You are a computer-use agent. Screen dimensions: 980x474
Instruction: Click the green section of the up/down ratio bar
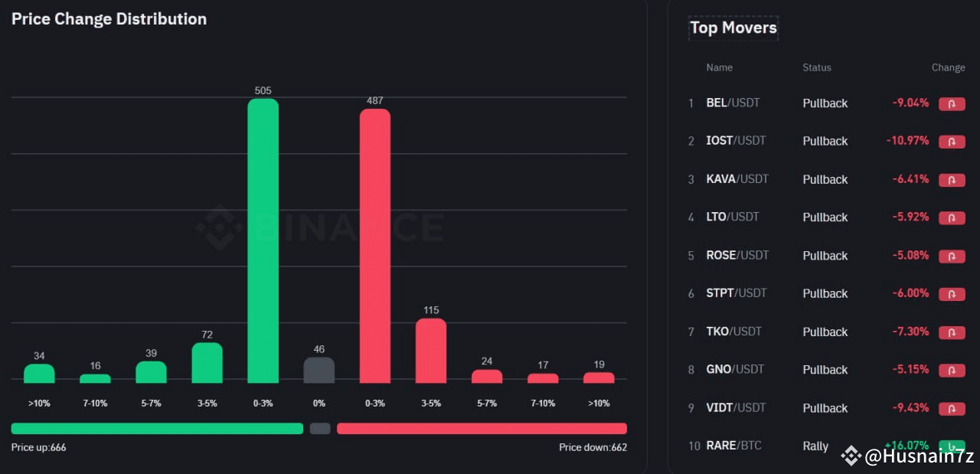(157, 428)
